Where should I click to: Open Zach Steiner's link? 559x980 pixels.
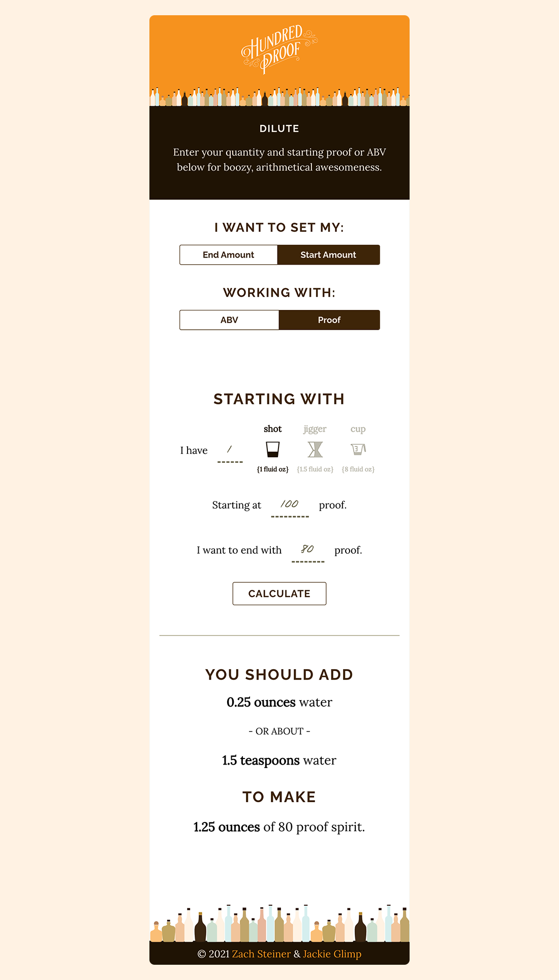(x=261, y=954)
